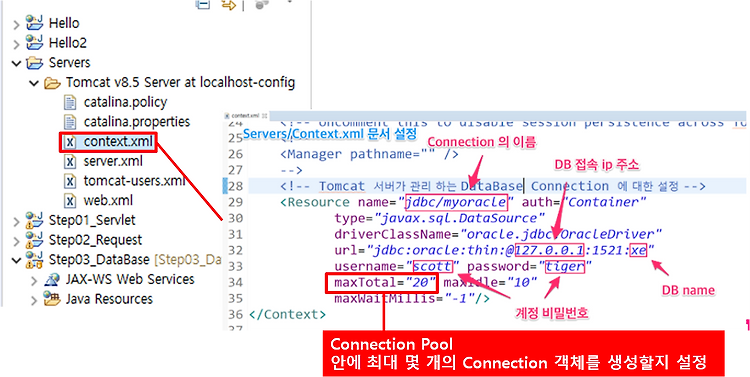The width and height of the screenshot is (750, 377).
Task: Expand the Hello2 project node
Action: (16, 44)
